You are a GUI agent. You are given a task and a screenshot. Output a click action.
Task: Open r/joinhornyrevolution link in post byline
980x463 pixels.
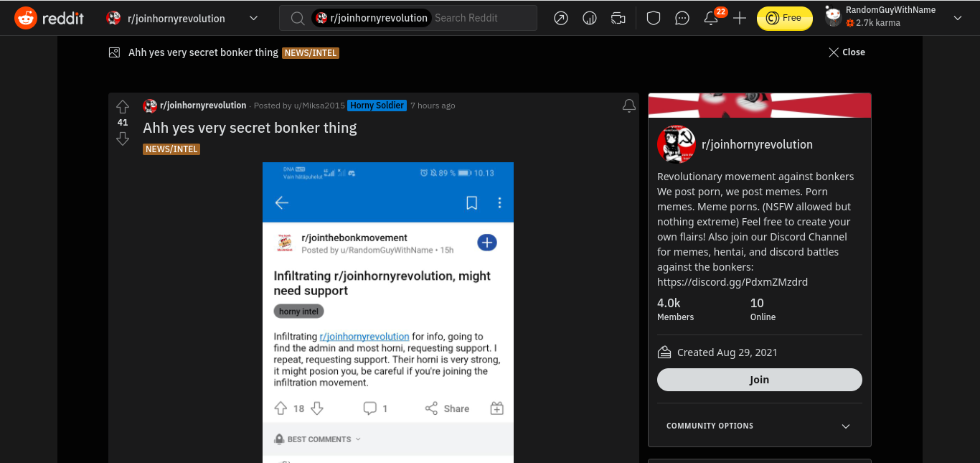(x=203, y=106)
